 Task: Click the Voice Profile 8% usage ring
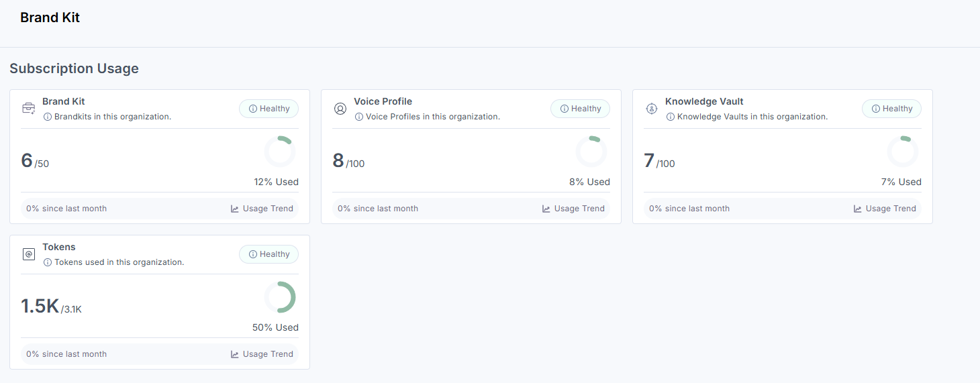[x=591, y=152]
